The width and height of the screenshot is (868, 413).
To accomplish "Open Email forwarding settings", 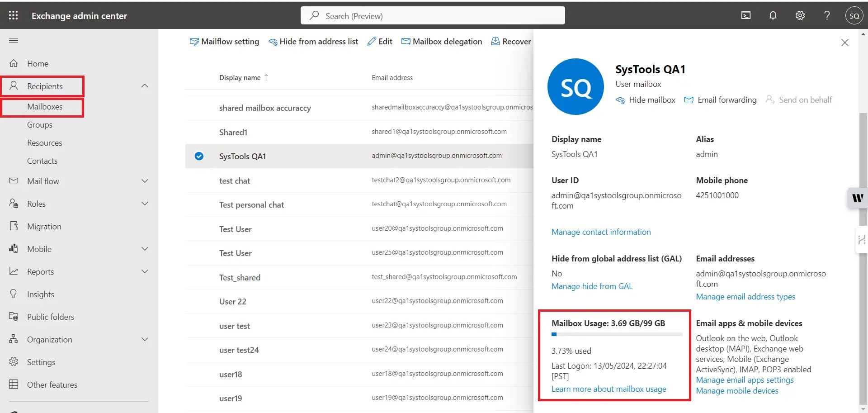I will click(x=720, y=100).
